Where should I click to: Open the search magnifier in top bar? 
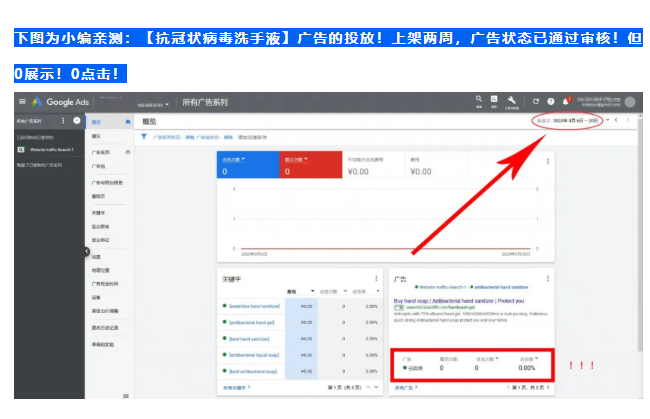[479, 99]
